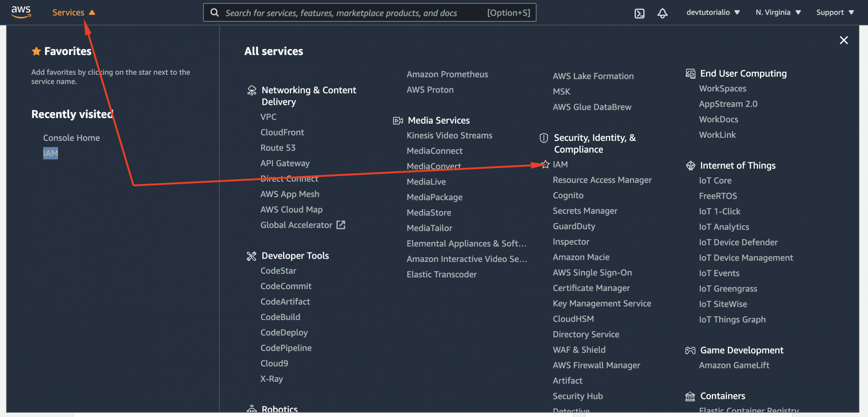Open AWS Lake Formation
The height and width of the screenshot is (417, 868).
(593, 76)
